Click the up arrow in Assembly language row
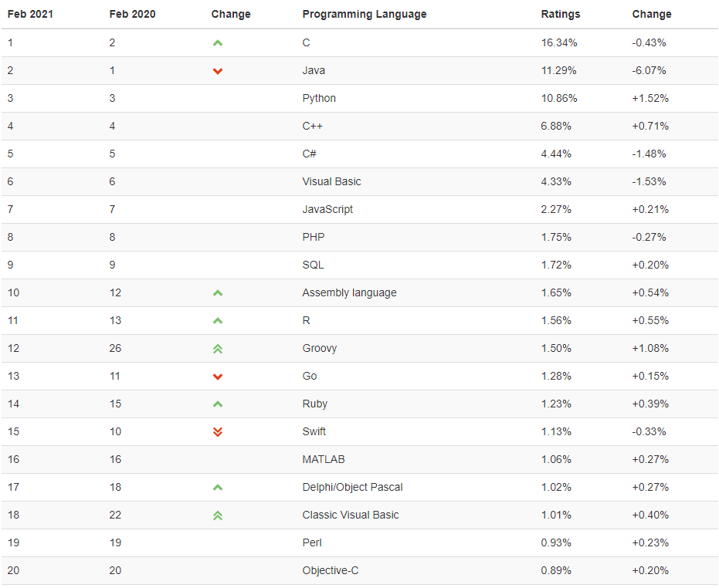 [218, 293]
